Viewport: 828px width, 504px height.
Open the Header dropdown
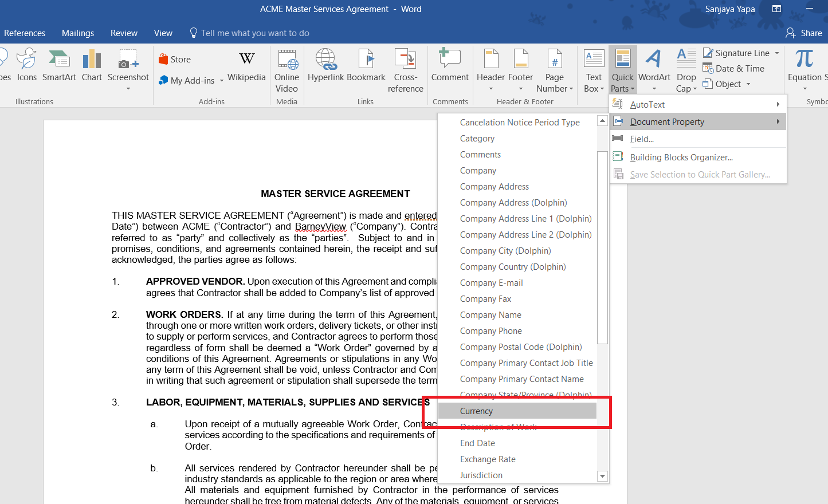(x=491, y=70)
